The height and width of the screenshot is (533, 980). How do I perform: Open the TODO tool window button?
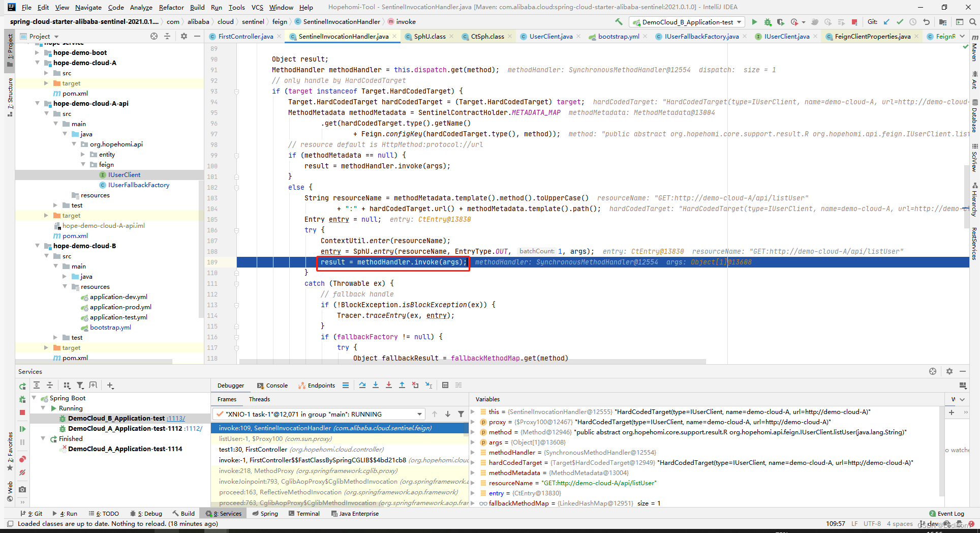[x=104, y=514]
